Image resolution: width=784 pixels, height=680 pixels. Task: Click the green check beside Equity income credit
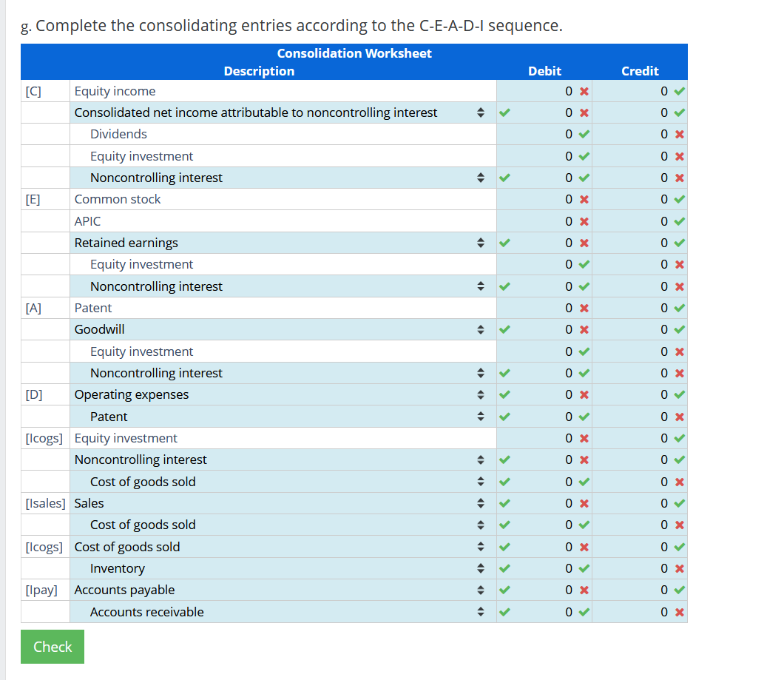[x=679, y=91]
